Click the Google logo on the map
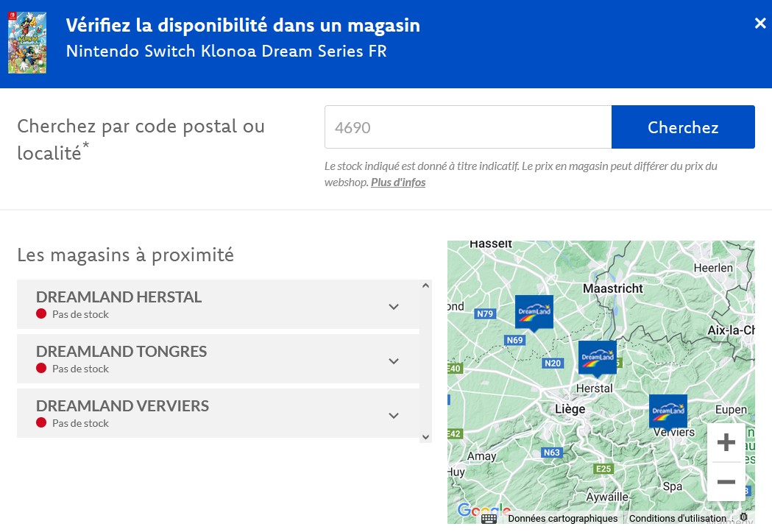The image size is (772, 532). click(x=484, y=510)
